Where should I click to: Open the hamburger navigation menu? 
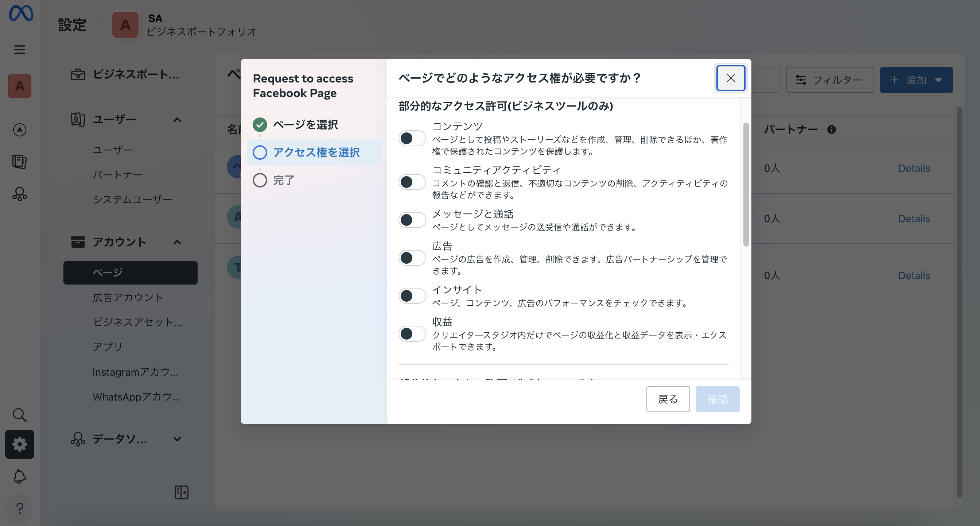(19, 50)
